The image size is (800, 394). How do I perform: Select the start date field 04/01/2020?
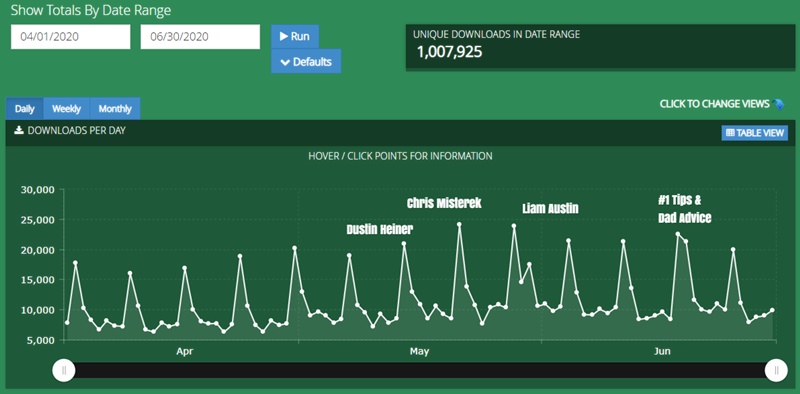[70, 37]
